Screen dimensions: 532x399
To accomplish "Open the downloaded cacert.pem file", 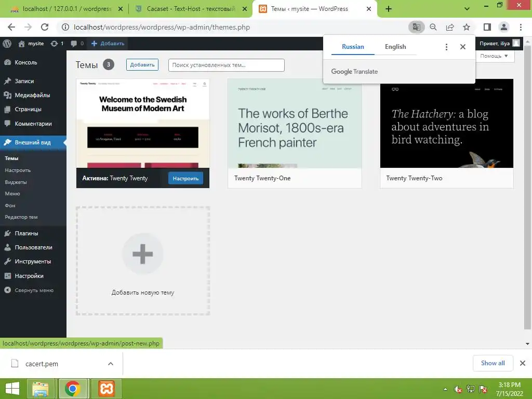I will coord(42,364).
